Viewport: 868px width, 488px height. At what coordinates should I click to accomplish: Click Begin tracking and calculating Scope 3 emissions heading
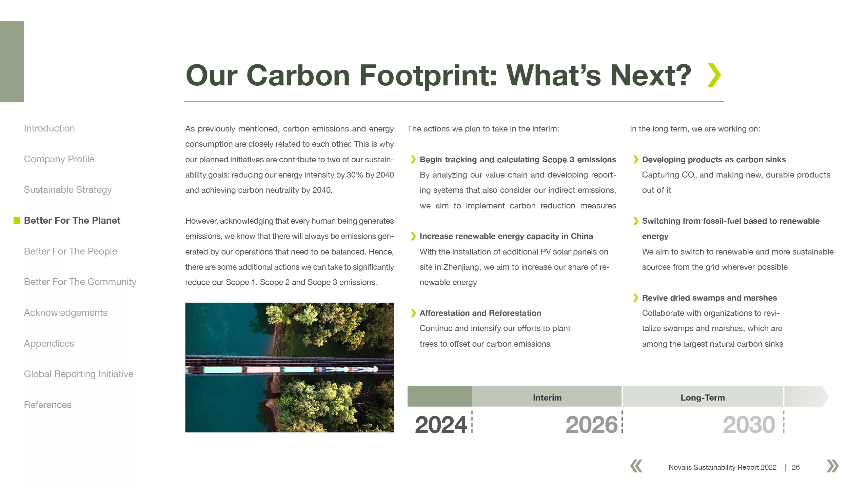pyautogui.click(x=518, y=160)
